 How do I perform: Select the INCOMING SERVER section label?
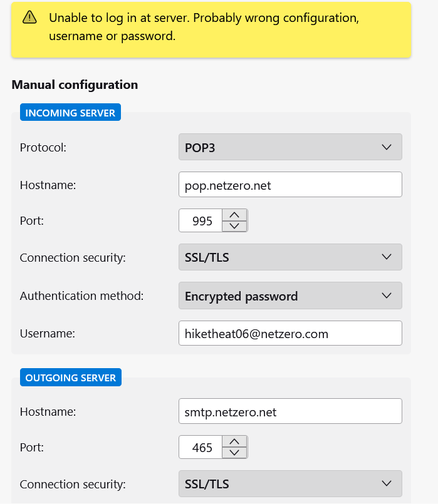pyautogui.click(x=70, y=113)
